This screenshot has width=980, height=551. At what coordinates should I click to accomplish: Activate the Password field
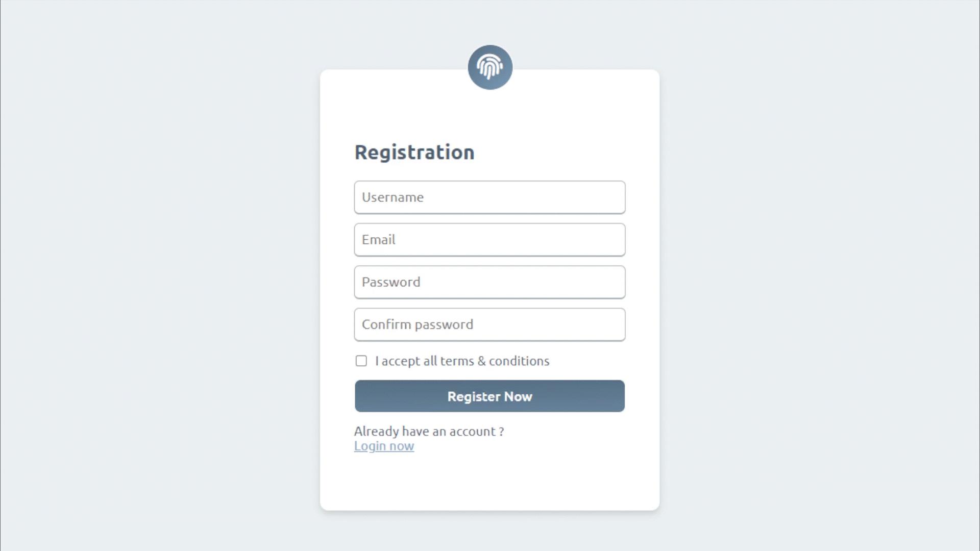489,282
